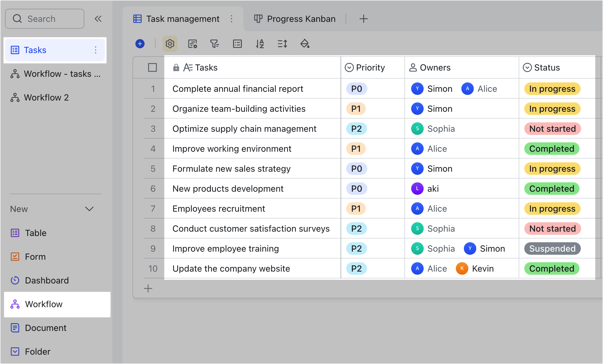The width and height of the screenshot is (603, 364).
Task: Open the field configuration toolbar icon
Action: tap(192, 44)
